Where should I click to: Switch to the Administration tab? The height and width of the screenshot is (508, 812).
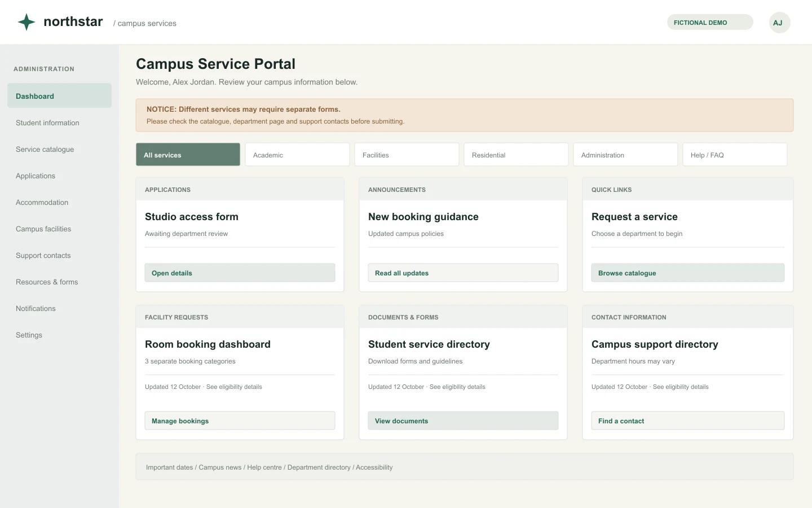(625, 155)
